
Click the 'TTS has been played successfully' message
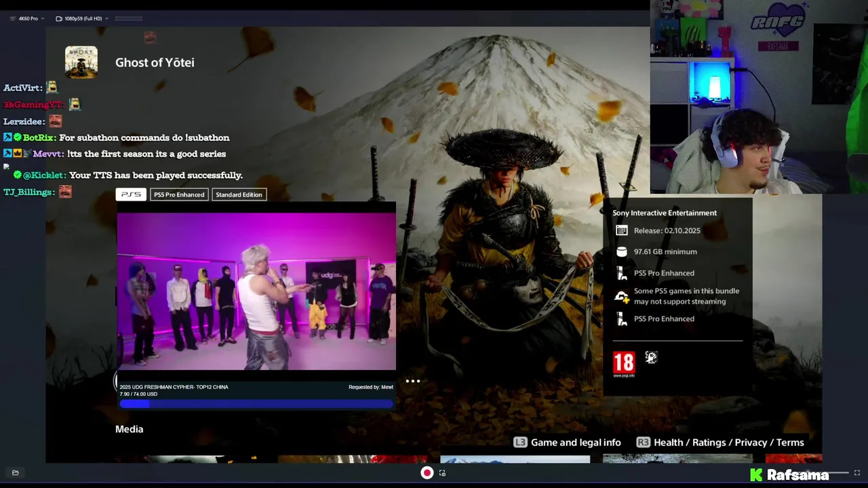coord(156,176)
